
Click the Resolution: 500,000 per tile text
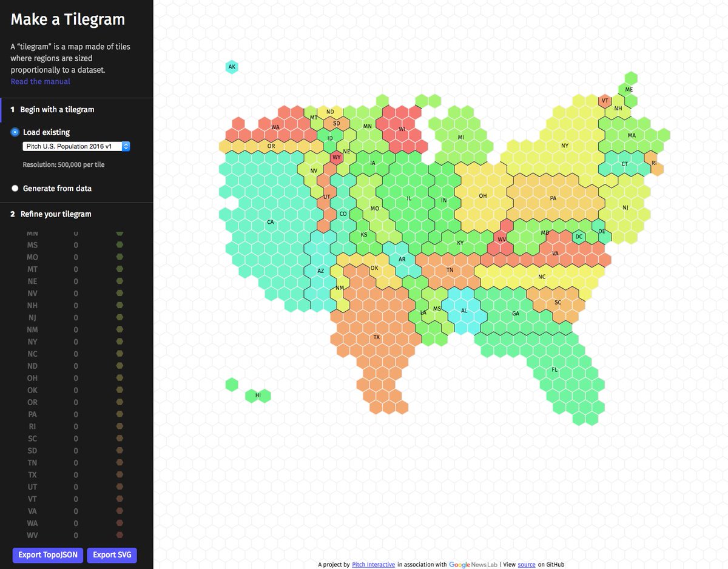click(64, 164)
